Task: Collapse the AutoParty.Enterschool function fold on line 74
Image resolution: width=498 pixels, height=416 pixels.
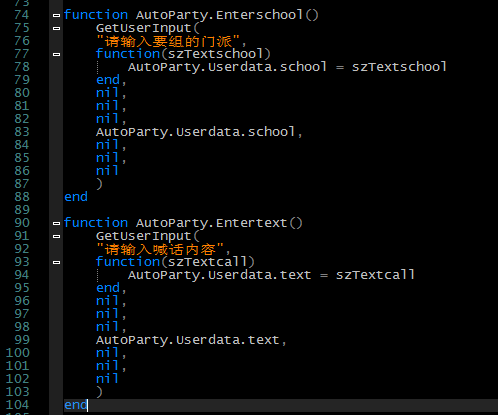Action: point(57,15)
